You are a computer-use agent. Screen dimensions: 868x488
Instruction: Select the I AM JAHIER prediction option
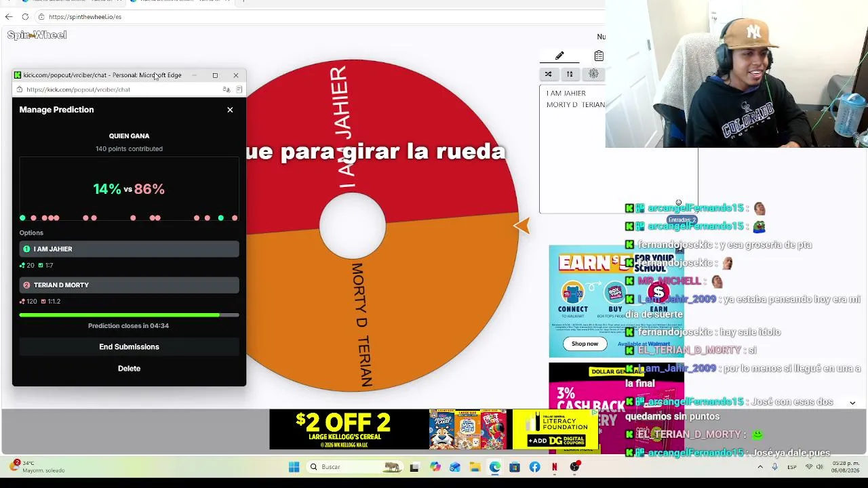(x=129, y=249)
